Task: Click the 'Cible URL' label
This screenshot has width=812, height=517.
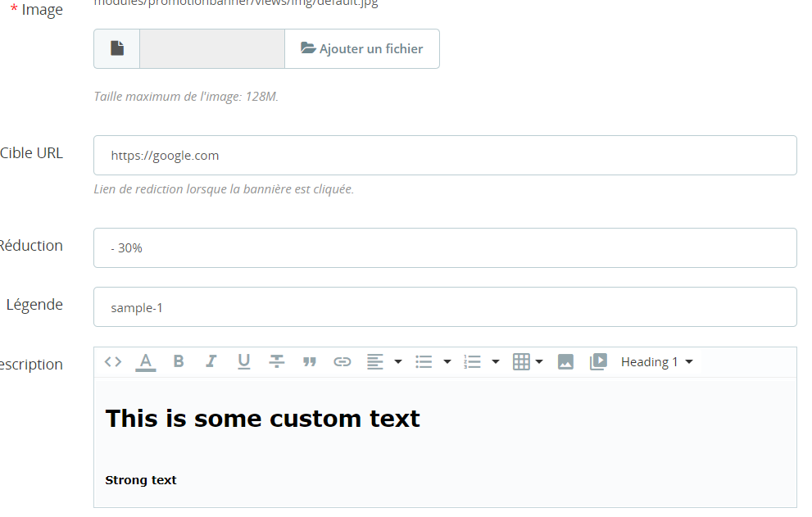Action: (x=32, y=153)
